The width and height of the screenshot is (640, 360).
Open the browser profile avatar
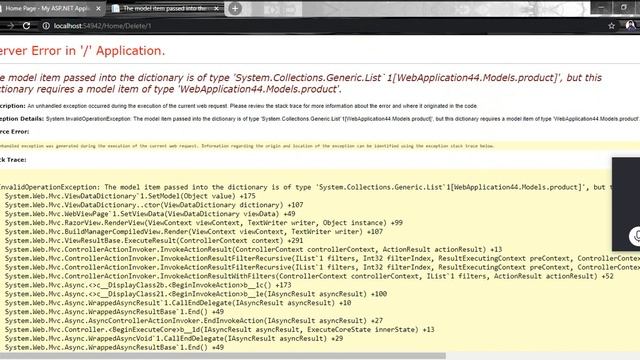(630, 26)
